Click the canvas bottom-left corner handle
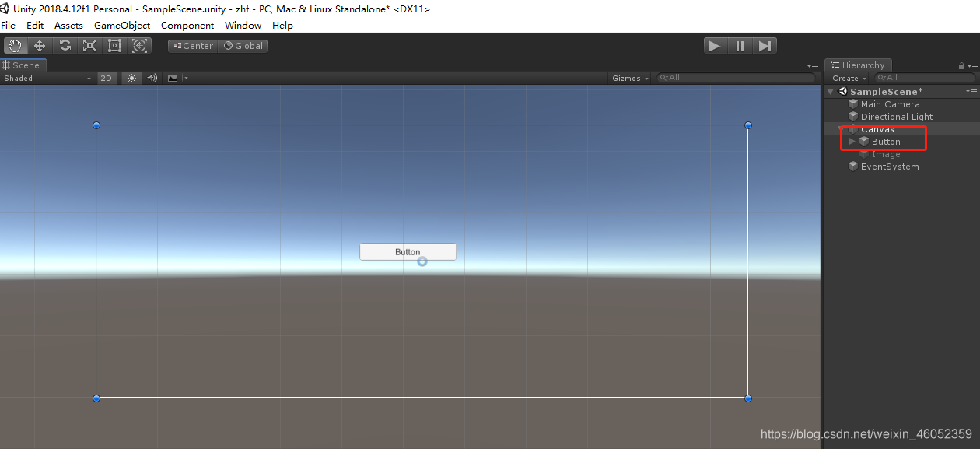The width and height of the screenshot is (980, 449). [x=96, y=398]
